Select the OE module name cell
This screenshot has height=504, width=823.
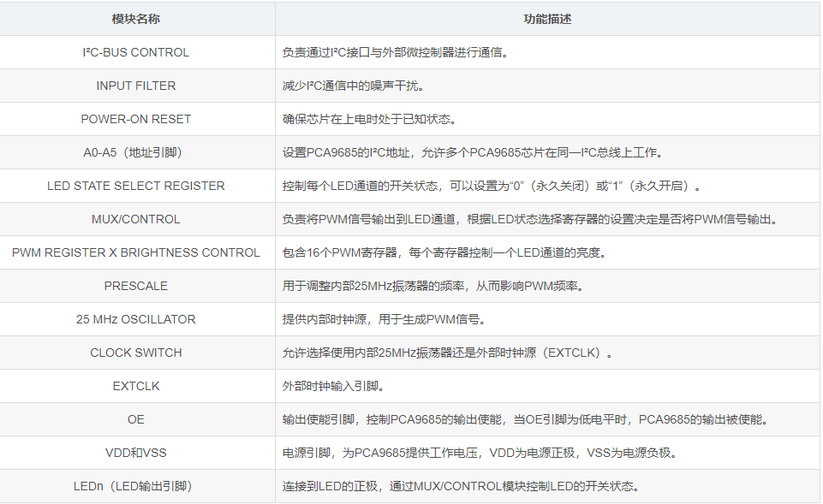pyautogui.click(x=136, y=419)
